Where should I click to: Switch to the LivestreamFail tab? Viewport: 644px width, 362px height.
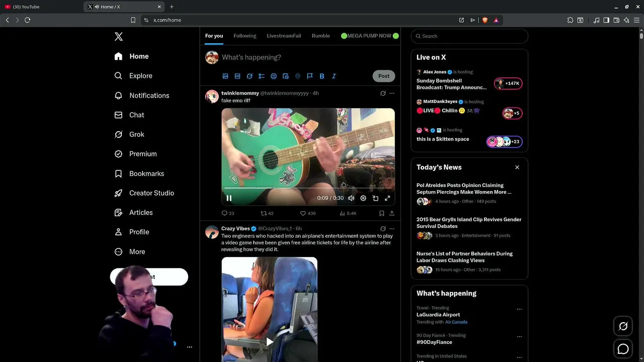pyautogui.click(x=284, y=36)
